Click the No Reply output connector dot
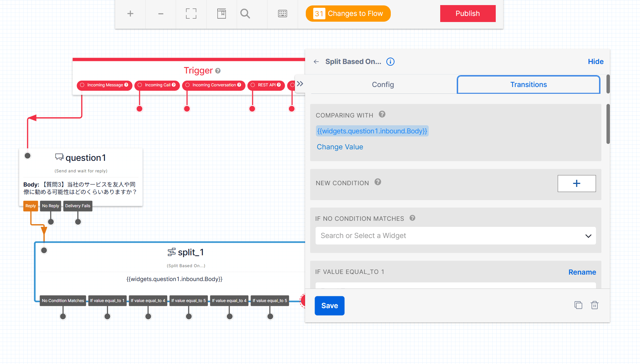640x364 pixels. click(51, 222)
